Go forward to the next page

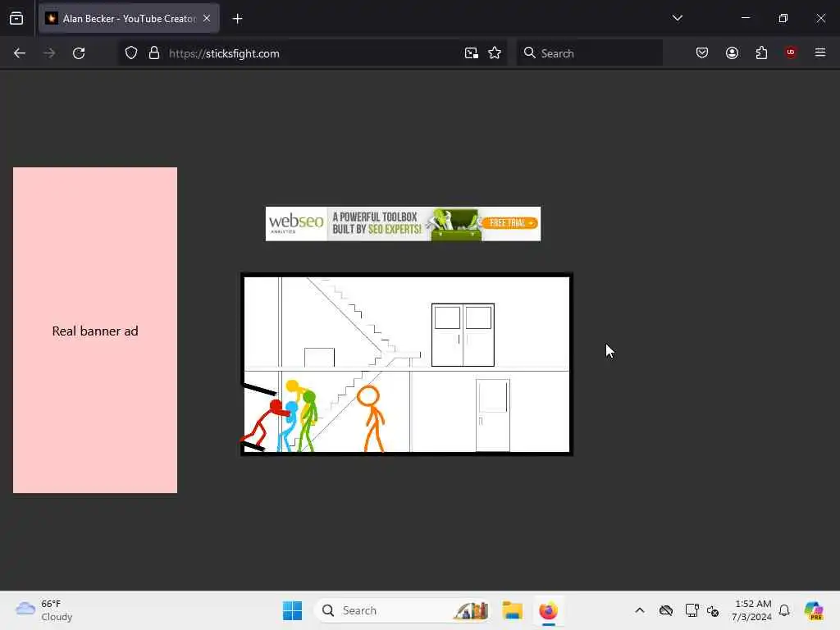click(x=49, y=53)
